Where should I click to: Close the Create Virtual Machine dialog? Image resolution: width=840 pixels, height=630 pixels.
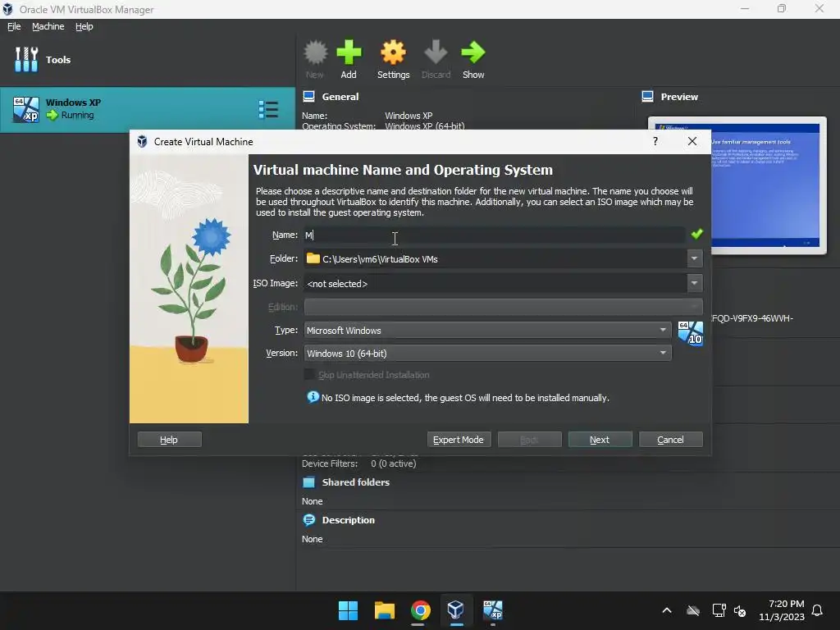coord(692,141)
